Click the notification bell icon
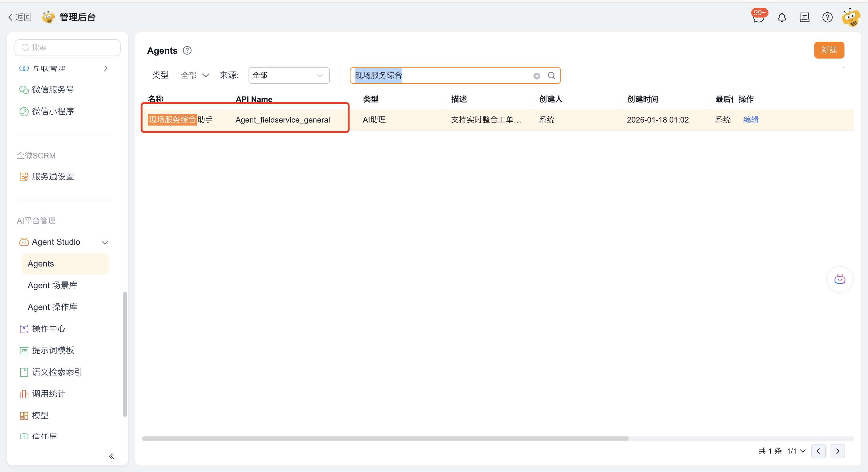Image resolution: width=868 pixels, height=472 pixels. 782,17
